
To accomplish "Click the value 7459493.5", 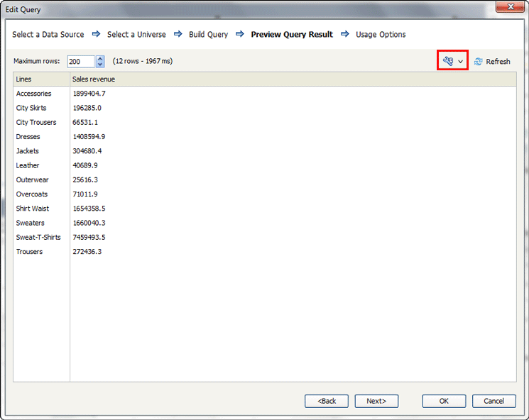I will click(x=89, y=237).
